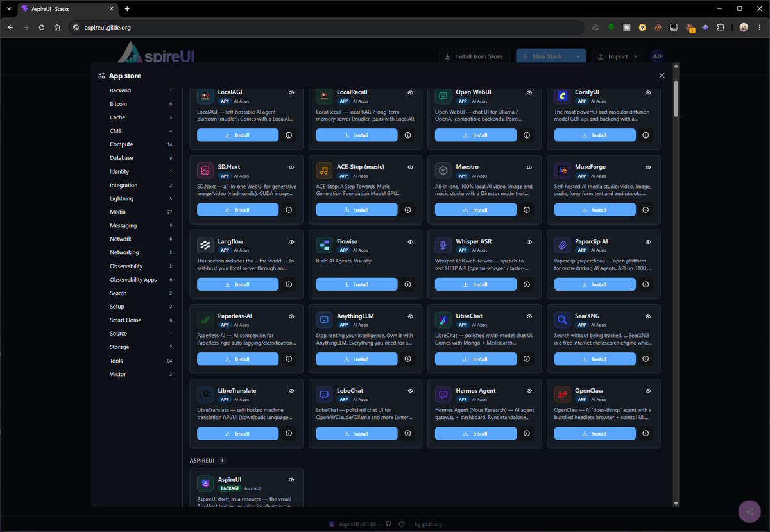Click the Paperless-AI leaf icon

click(x=205, y=320)
